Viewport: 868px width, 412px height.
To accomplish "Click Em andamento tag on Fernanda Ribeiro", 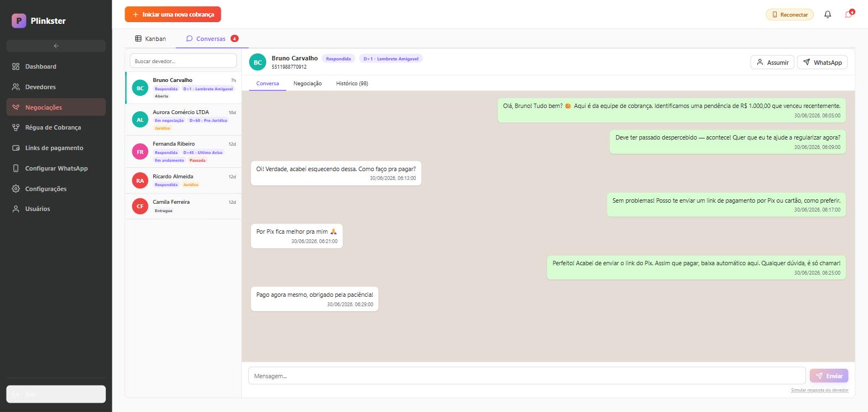I will coord(169,161).
